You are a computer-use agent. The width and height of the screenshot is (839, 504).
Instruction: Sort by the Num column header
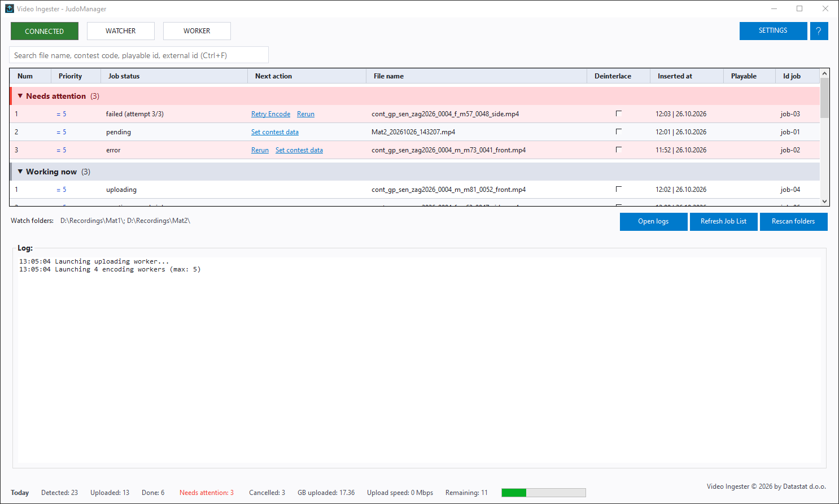pos(30,76)
